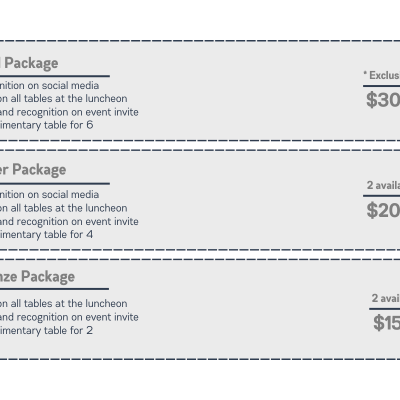Click the '$30' price in first package
The width and height of the screenshot is (400, 400).
383,100
